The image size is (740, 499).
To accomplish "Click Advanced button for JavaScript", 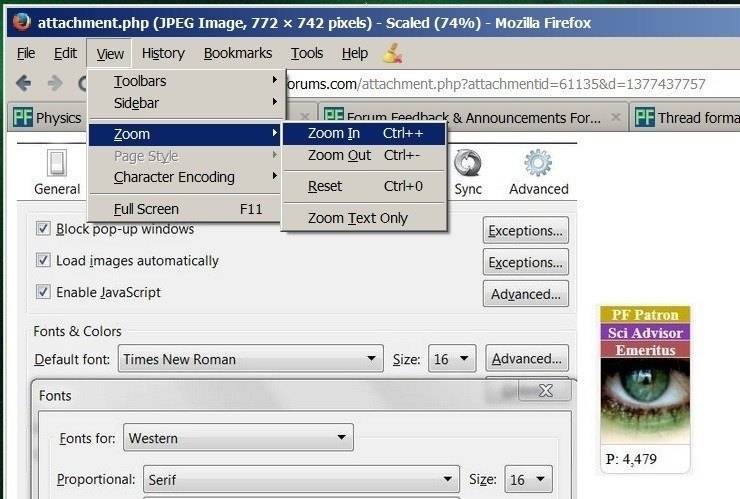I will point(526,294).
